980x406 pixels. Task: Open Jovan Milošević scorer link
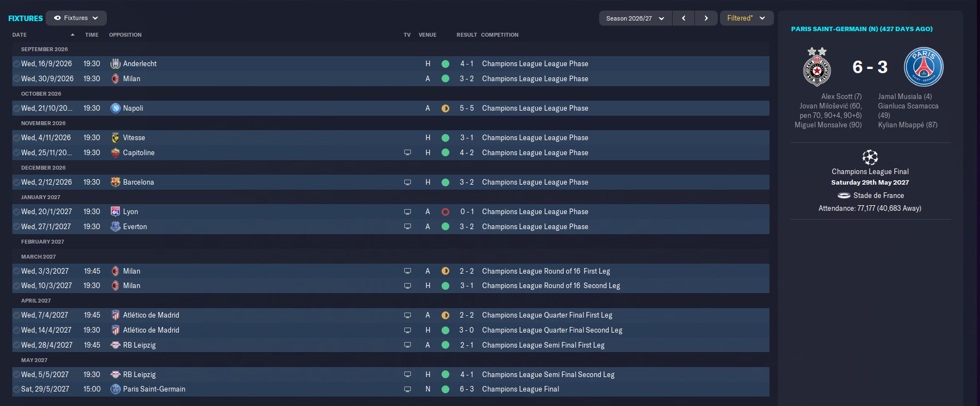[830, 111]
